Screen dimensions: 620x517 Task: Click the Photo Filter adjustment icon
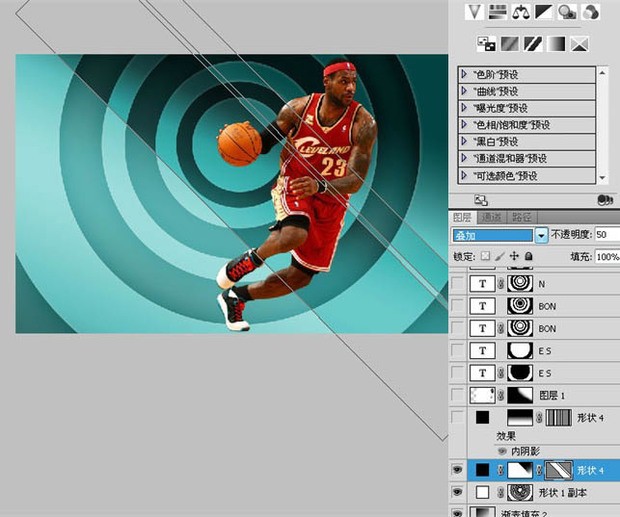(567, 12)
